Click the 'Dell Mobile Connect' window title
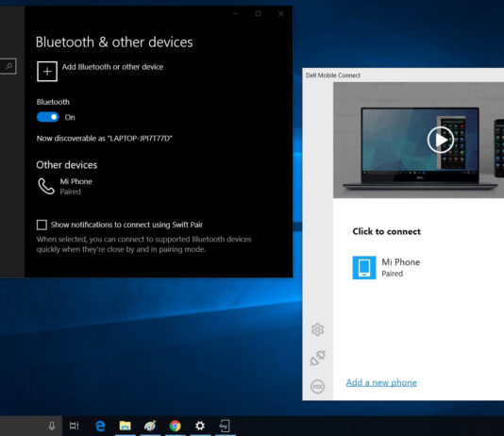 click(333, 75)
